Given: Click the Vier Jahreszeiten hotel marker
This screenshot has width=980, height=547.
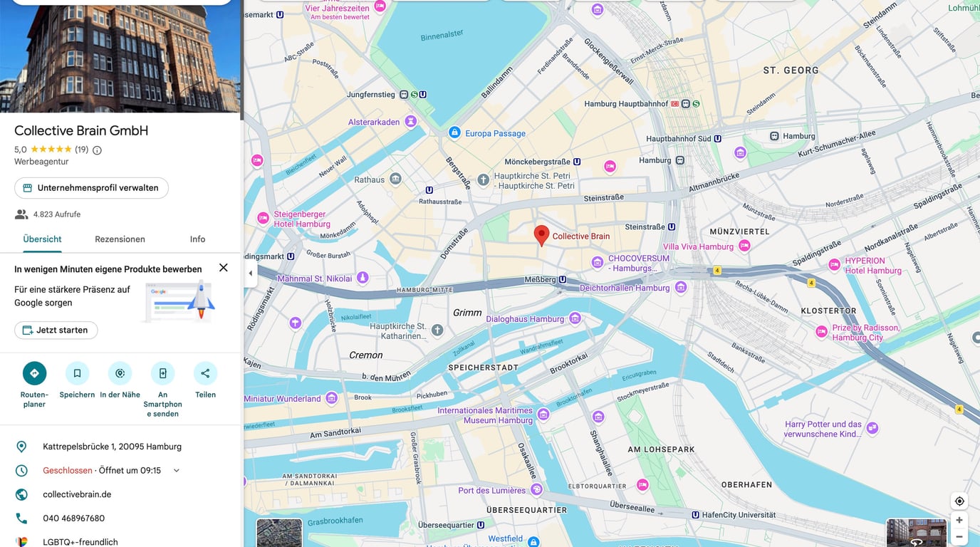Looking at the screenshot, I should (x=380, y=6).
